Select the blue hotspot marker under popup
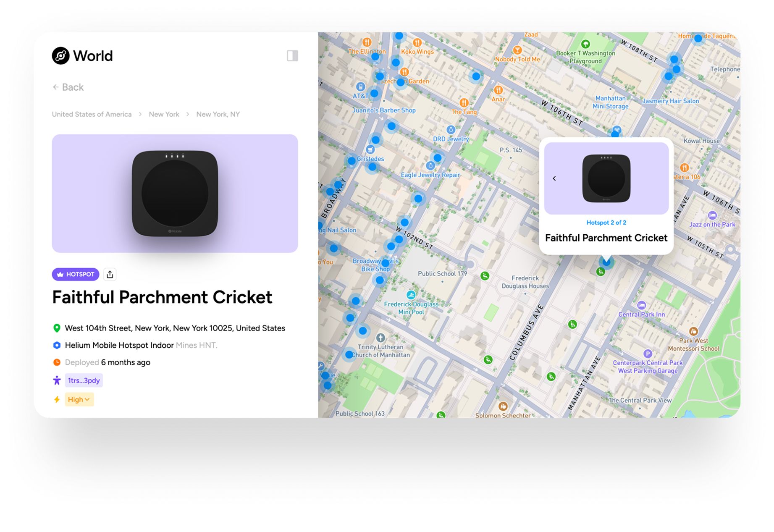Viewport: 774px width, 532px height. tap(606, 262)
